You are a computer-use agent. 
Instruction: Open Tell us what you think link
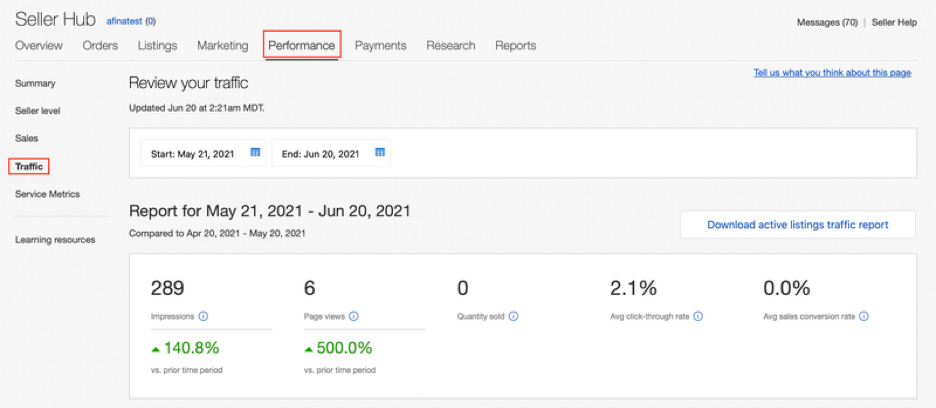[x=832, y=73]
